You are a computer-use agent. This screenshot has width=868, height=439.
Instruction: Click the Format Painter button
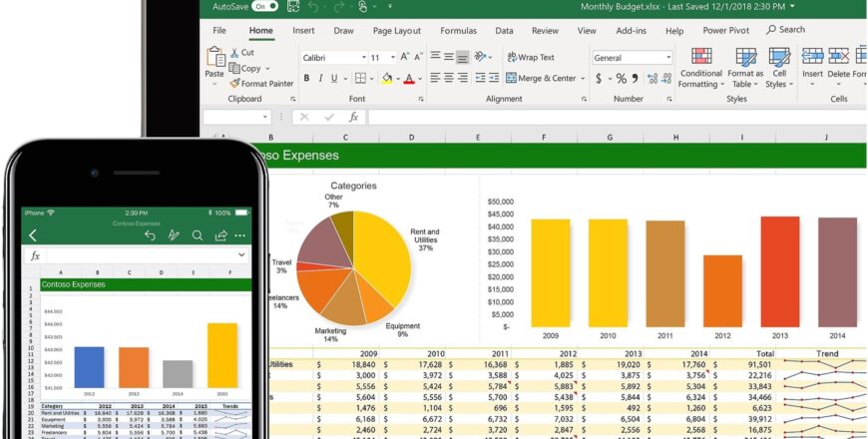[x=261, y=84]
